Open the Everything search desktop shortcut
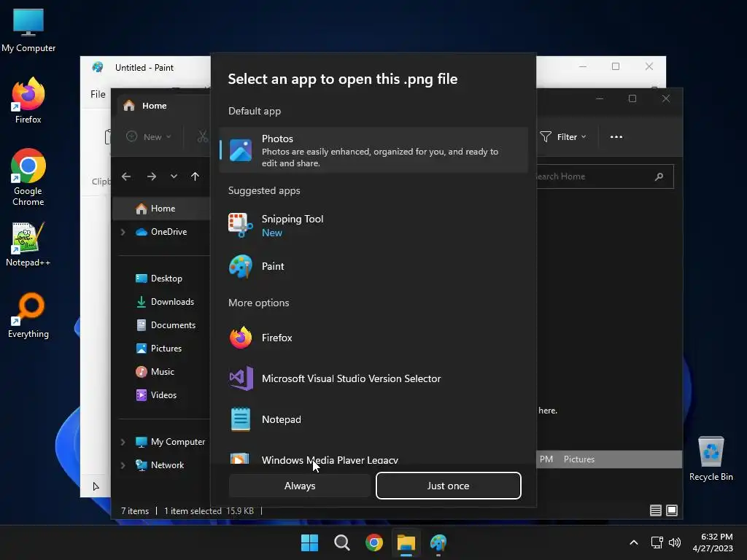 (x=28, y=316)
